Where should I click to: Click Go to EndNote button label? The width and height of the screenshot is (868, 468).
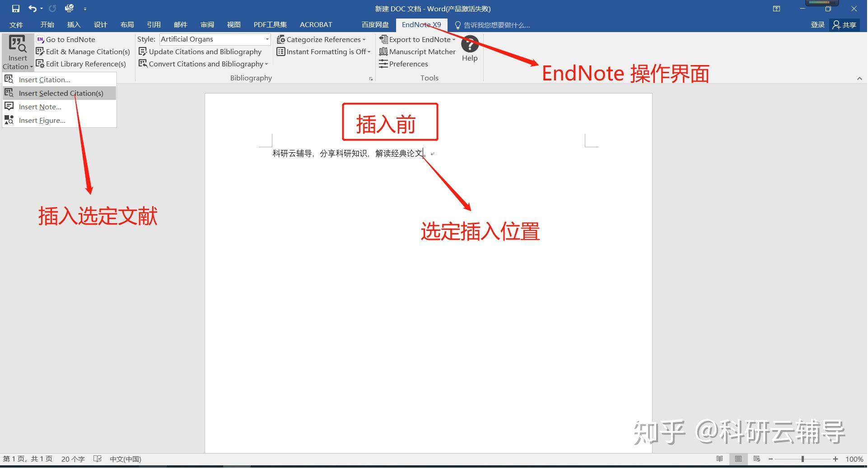(70, 40)
